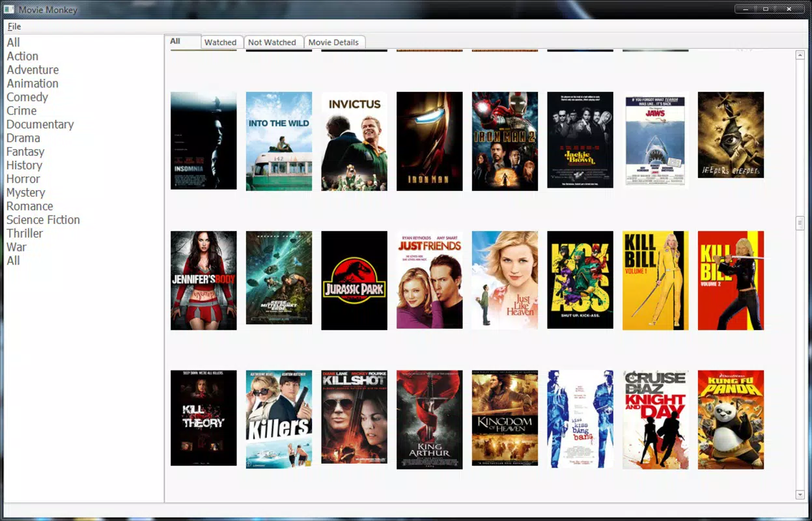Click the Jeepers Creepers poster
Viewport: 812px width, 521px height.
coord(731,135)
